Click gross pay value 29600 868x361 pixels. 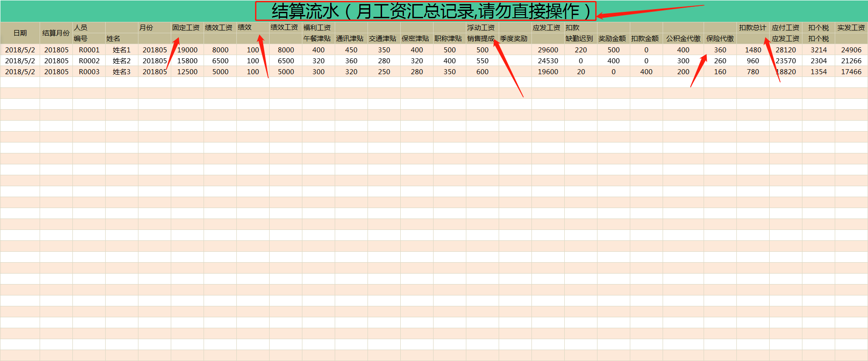point(548,50)
